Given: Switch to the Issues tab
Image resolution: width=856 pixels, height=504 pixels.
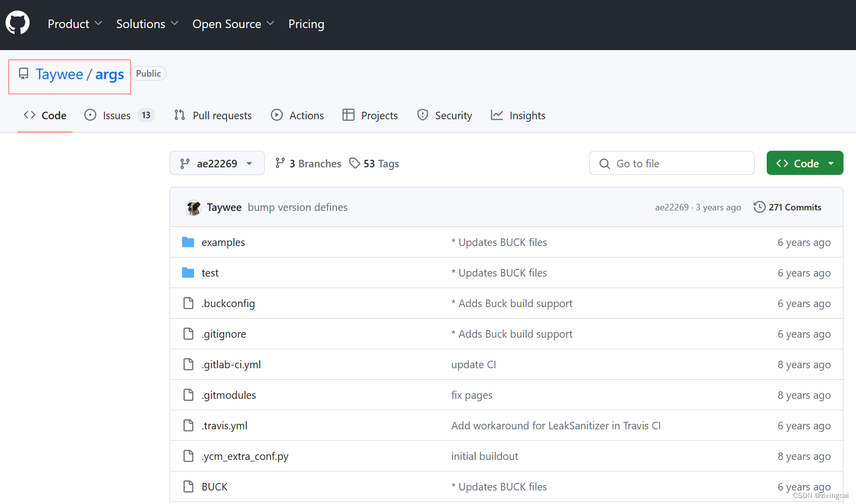Looking at the screenshot, I should [119, 115].
